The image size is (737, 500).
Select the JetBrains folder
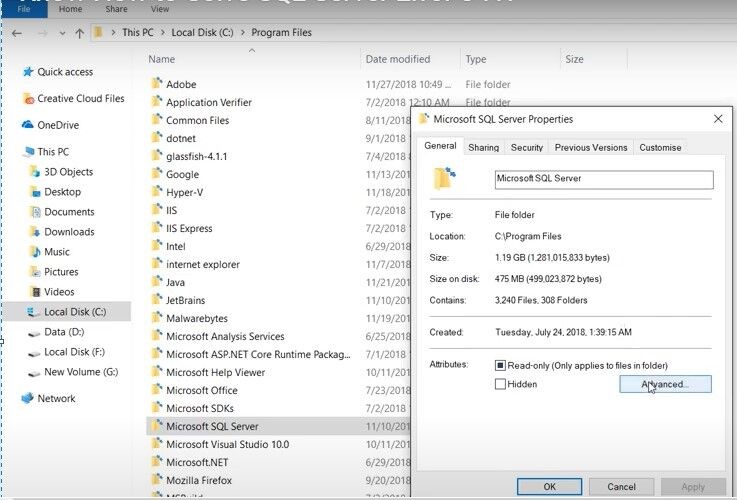[x=185, y=300]
